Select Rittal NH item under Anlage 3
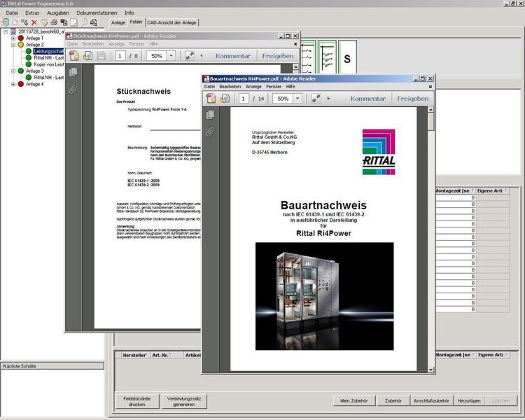This screenshot has width=525, height=420. click(48, 78)
